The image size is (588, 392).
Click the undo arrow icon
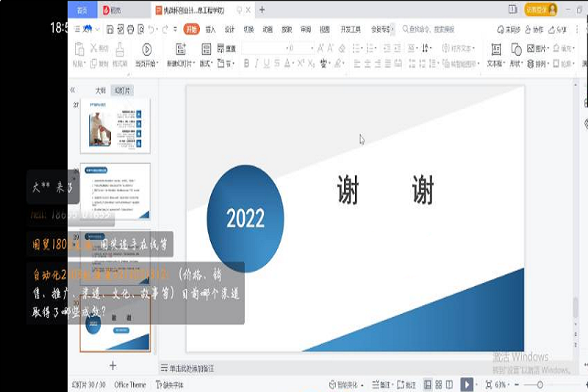pos(151,29)
